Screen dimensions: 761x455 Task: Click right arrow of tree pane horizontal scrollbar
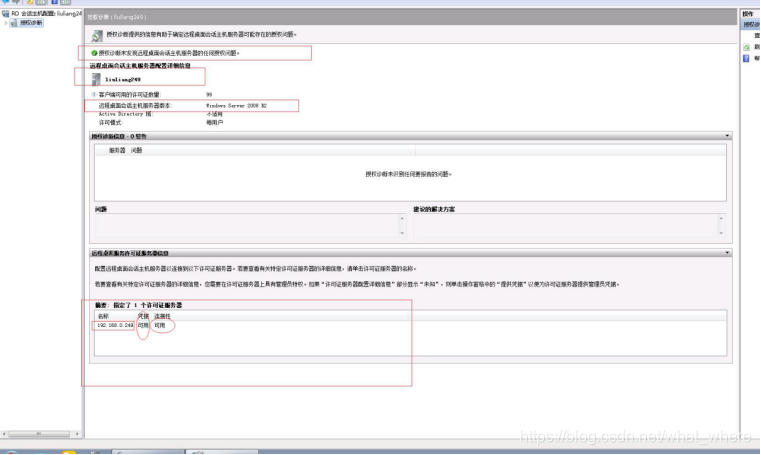pos(77,434)
